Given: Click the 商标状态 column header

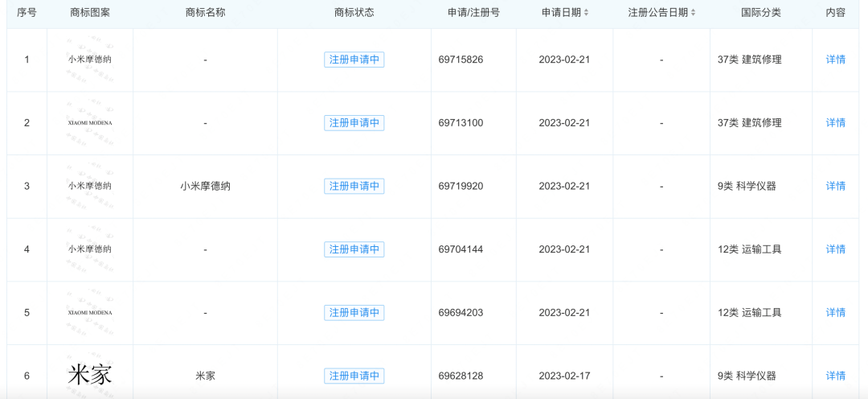Looking at the screenshot, I should tap(354, 13).
